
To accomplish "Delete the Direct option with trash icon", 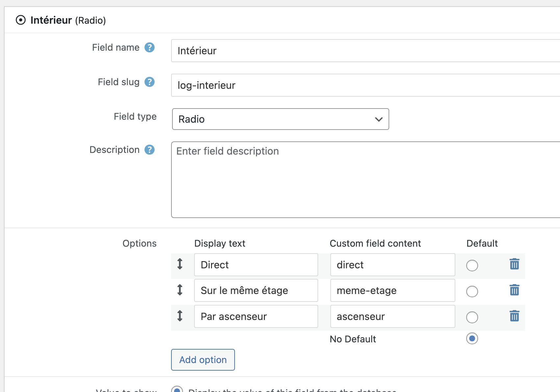I will (514, 264).
